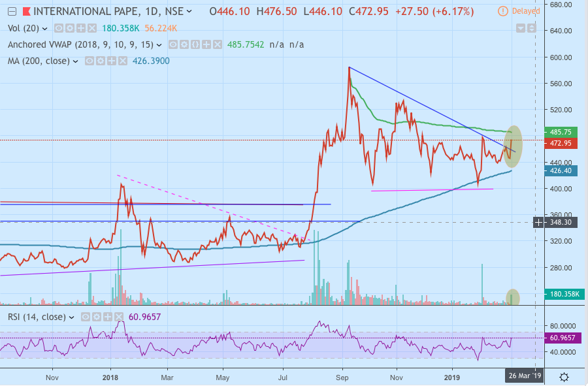
Task: Click the blue 426.40 MA price label
Action: coord(561,171)
